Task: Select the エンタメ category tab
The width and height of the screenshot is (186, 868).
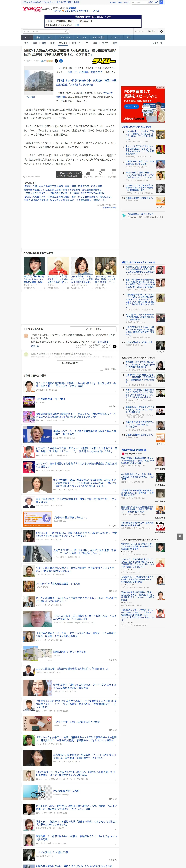Action: tap(63, 43)
